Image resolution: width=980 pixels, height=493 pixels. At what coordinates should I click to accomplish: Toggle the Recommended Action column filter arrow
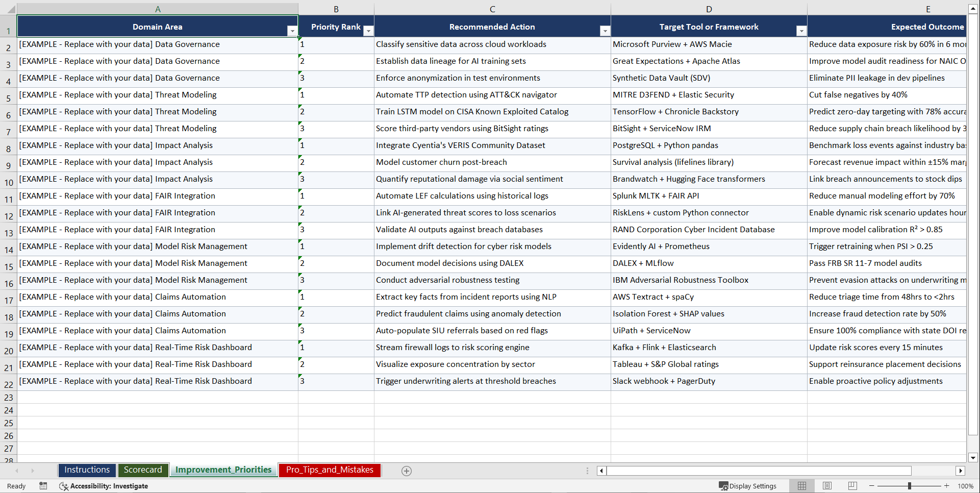[605, 31]
